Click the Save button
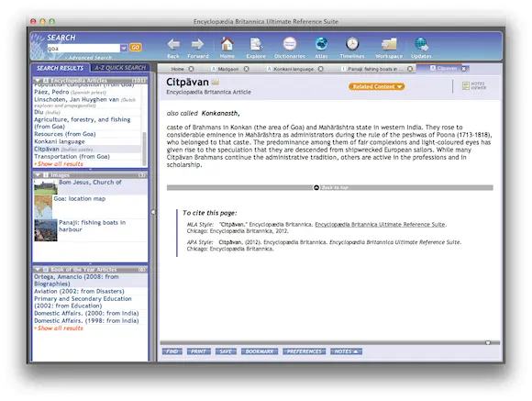532x401 pixels. [x=226, y=351]
